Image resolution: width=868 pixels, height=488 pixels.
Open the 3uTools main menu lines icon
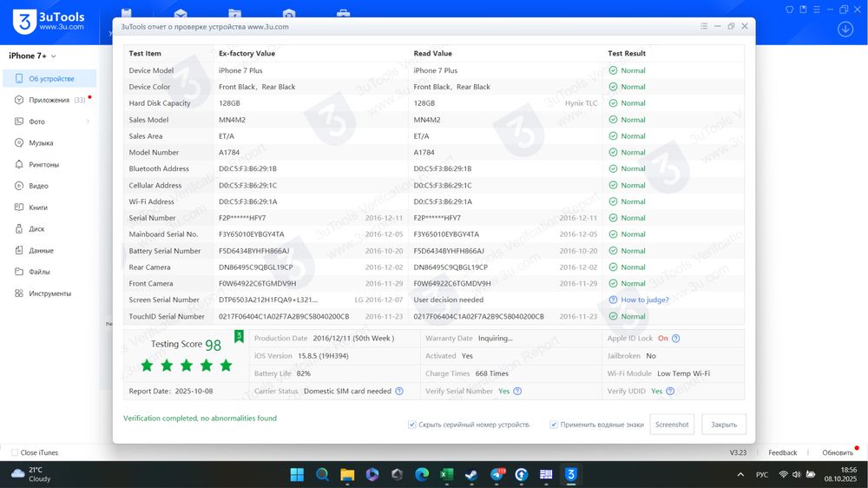click(817, 10)
